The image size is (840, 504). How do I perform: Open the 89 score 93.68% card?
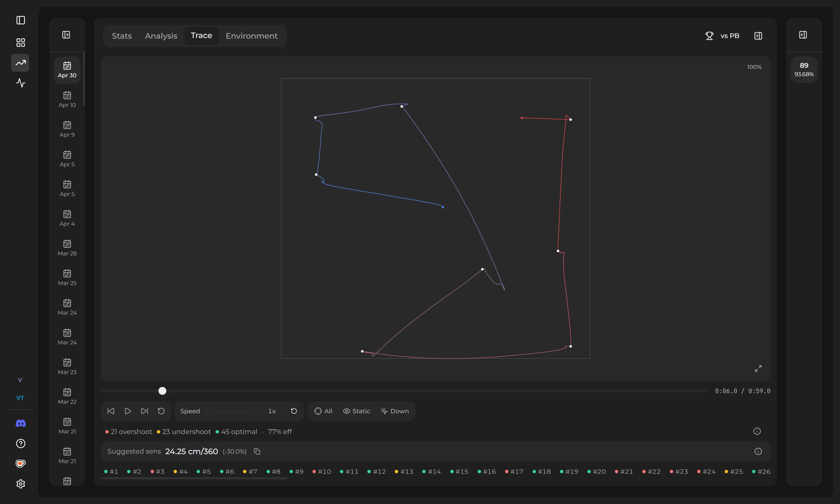pos(804,70)
